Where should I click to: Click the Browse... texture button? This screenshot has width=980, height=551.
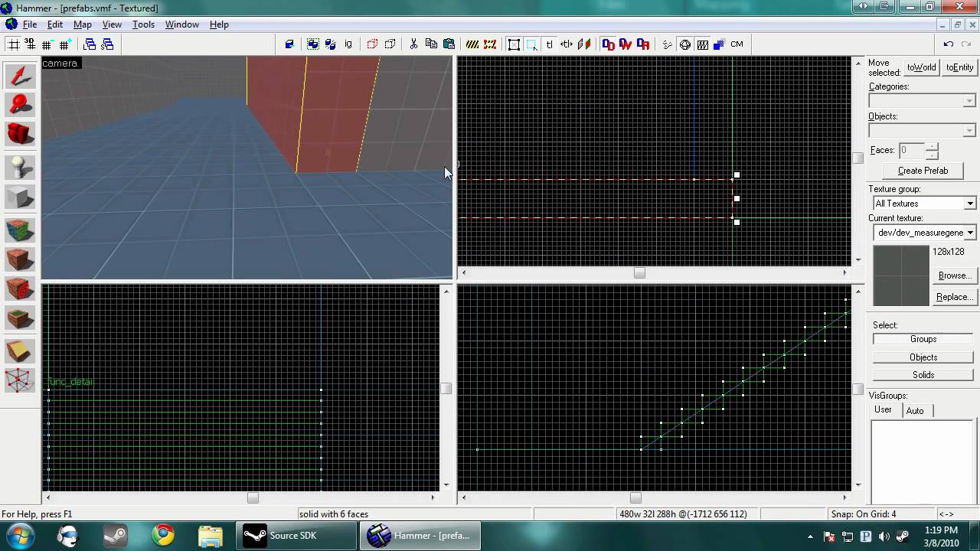point(954,275)
